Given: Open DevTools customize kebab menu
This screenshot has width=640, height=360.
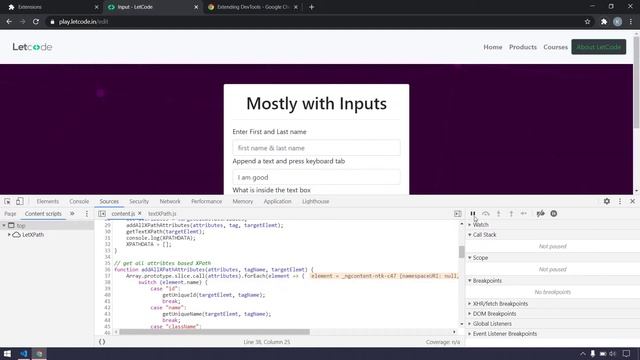Looking at the screenshot, I should [620, 201].
